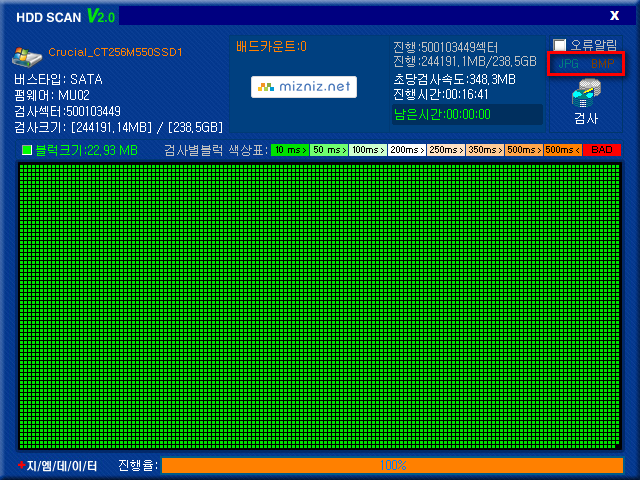Click the 500ms > orange swatch

pyautogui.click(x=524, y=150)
